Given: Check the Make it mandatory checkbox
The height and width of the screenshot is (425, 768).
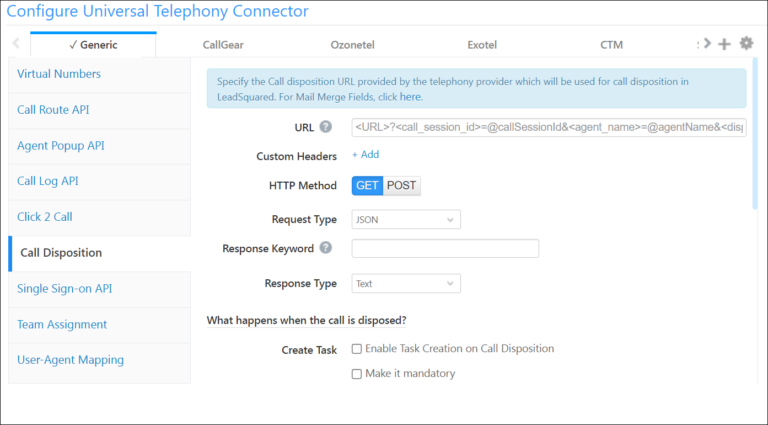Looking at the screenshot, I should (357, 374).
